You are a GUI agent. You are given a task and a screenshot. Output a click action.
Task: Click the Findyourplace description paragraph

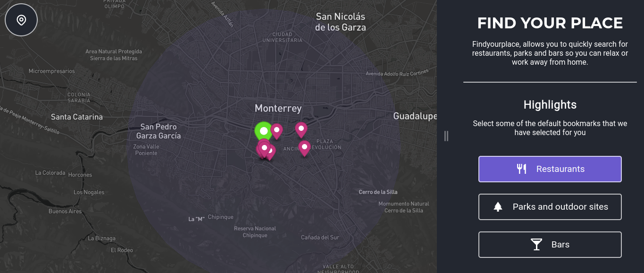550,53
